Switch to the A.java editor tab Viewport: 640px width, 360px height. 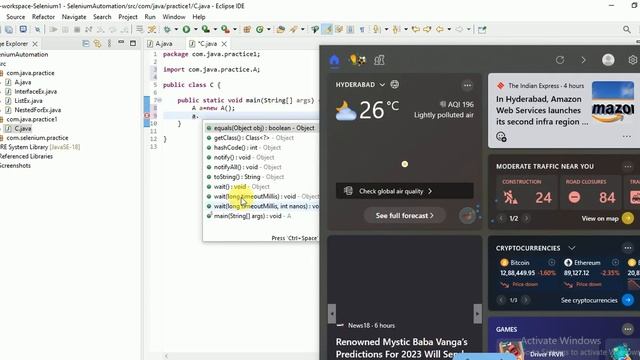[x=160, y=44]
